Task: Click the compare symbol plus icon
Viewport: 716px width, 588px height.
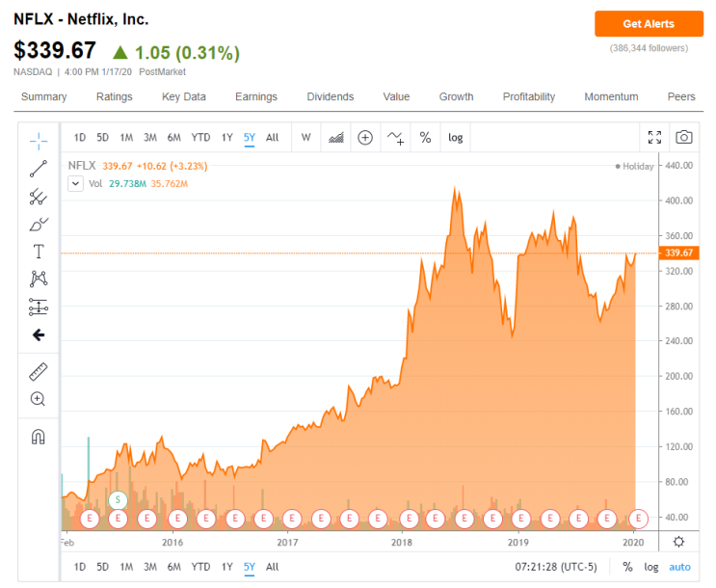Action: 365,137
